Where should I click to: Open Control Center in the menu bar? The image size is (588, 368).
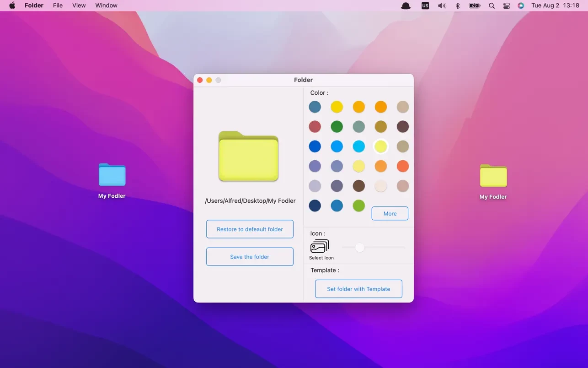coord(506,5)
